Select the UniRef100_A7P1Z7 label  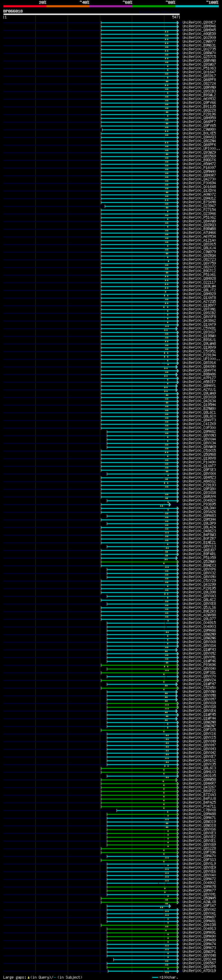[199, 378]
